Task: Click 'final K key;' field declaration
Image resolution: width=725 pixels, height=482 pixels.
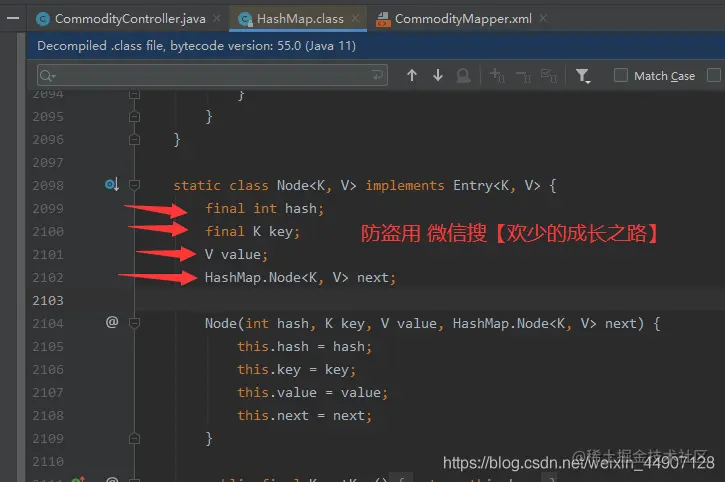Action: point(252,231)
